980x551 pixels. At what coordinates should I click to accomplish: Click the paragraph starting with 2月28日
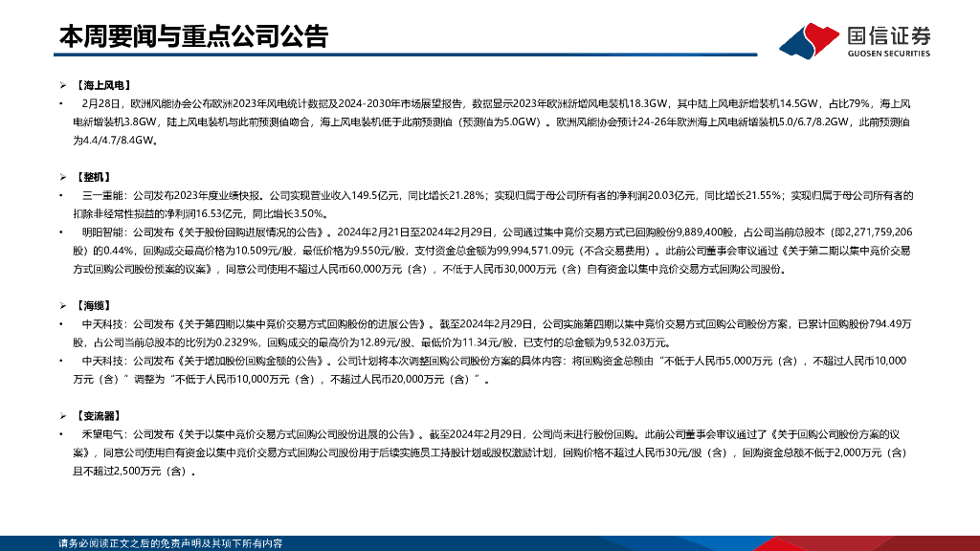pyautogui.click(x=491, y=121)
